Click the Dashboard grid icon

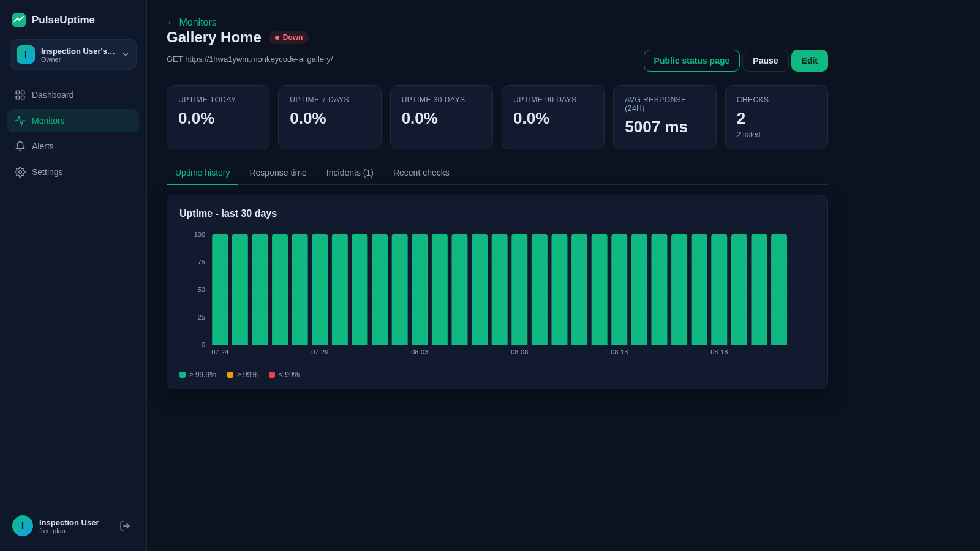(20, 95)
